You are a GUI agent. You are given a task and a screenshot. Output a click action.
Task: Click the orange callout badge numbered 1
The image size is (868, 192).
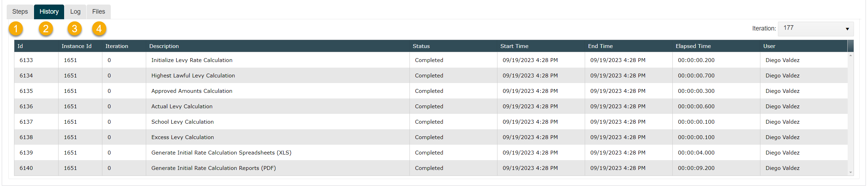tap(16, 29)
